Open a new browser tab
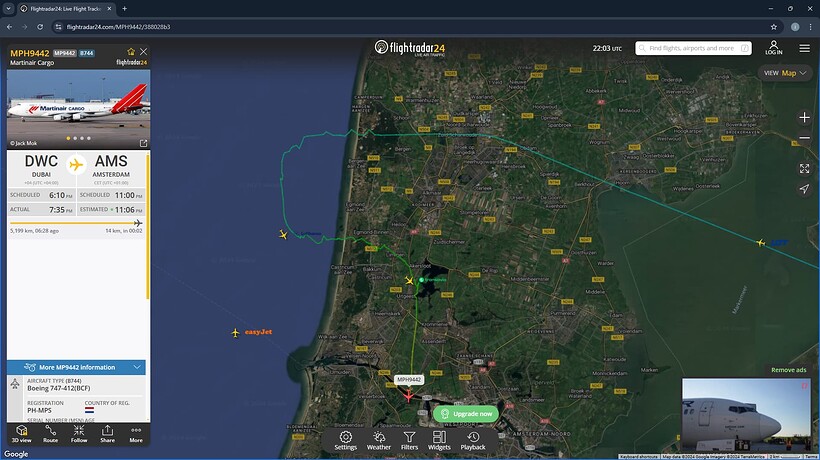The width and height of the screenshot is (820, 460). pyautogui.click(x=124, y=8)
